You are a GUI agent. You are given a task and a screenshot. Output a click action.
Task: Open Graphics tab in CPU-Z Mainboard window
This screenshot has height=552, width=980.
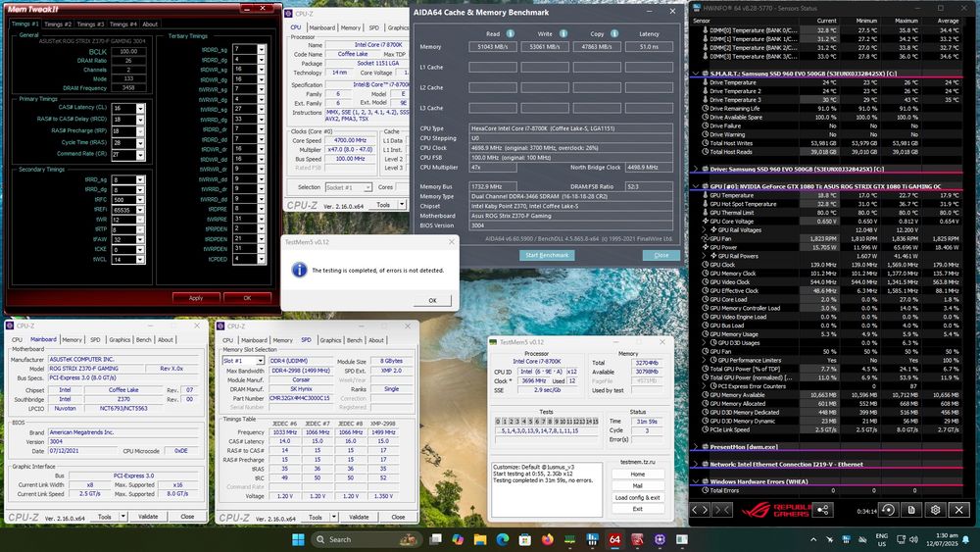pyautogui.click(x=120, y=339)
